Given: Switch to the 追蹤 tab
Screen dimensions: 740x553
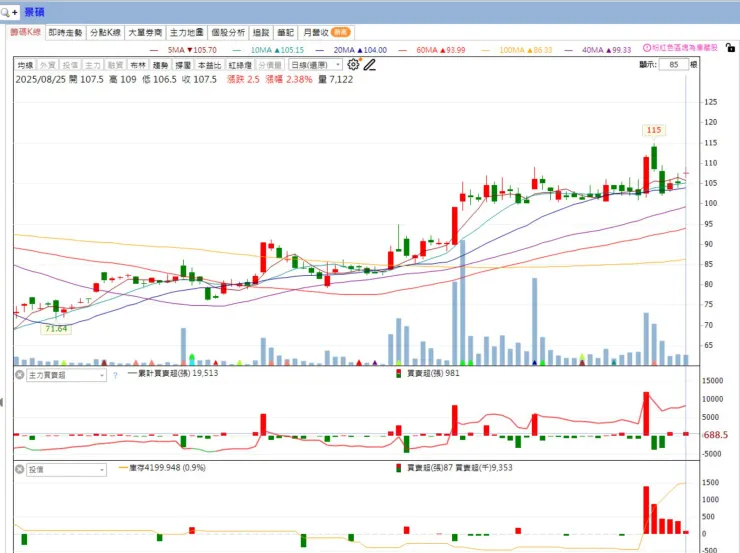Looking at the screenshot, I should (x=261, y=33).
